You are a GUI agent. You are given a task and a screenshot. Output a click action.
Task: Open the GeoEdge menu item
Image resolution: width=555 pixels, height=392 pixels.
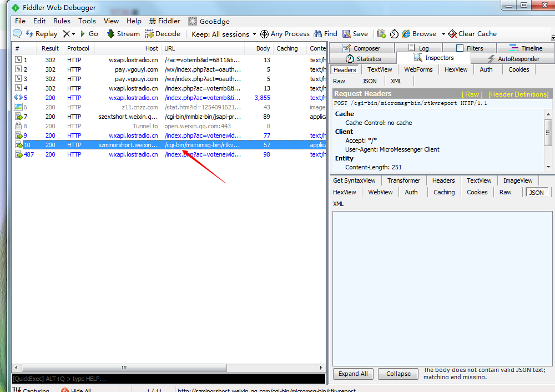click(209, 21)
